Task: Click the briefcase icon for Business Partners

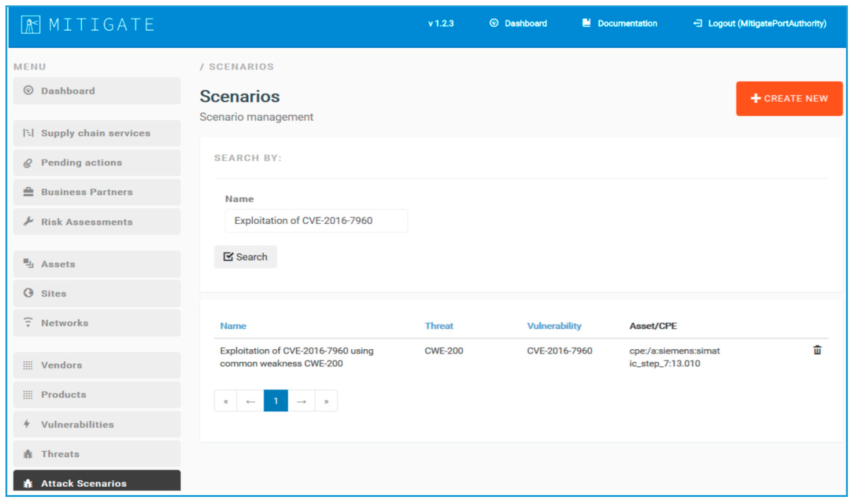Action: pyautogui.click(x=28, y=192)
